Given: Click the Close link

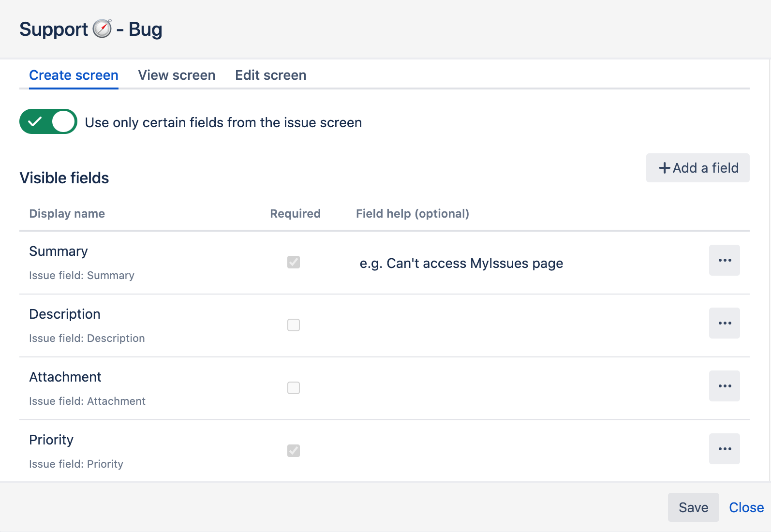Looking at the screenshot, I should (746, 507).
